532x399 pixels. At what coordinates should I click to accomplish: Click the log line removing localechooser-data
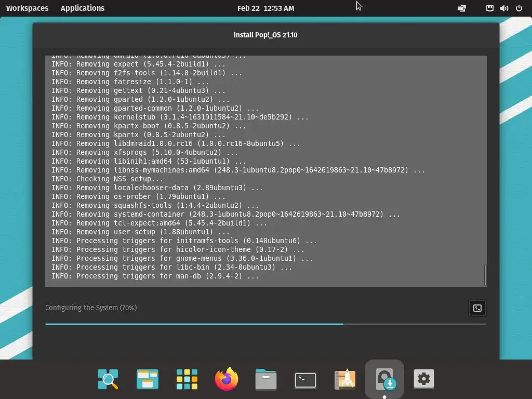click(x=157, y=188)
